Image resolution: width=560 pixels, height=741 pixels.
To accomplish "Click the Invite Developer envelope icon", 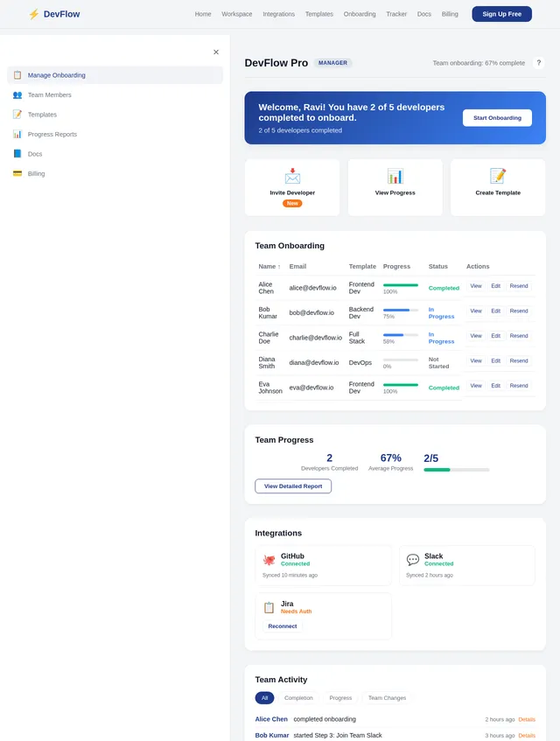I will pyautogui.click(x=292, y=176).
